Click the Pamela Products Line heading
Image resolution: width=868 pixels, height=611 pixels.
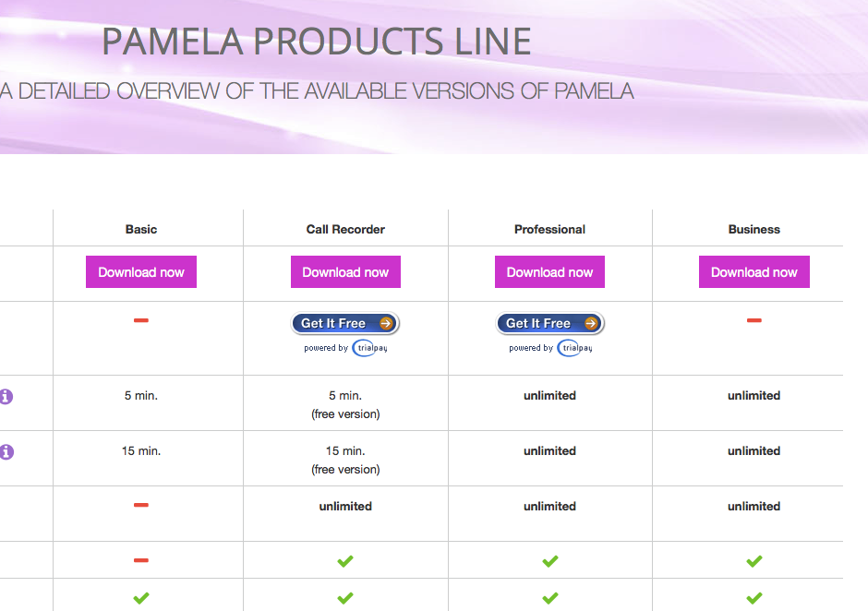point(317,42)
